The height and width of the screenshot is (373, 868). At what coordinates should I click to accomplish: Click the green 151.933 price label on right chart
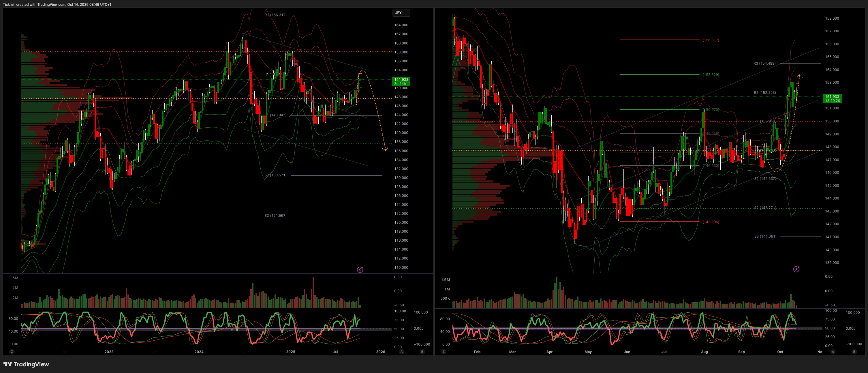(832, 98)
